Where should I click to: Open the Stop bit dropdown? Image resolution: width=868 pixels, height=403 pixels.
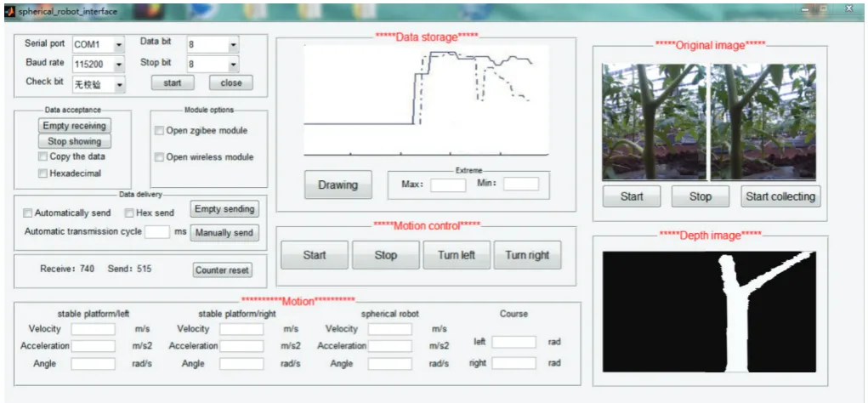tap(213, 65)
